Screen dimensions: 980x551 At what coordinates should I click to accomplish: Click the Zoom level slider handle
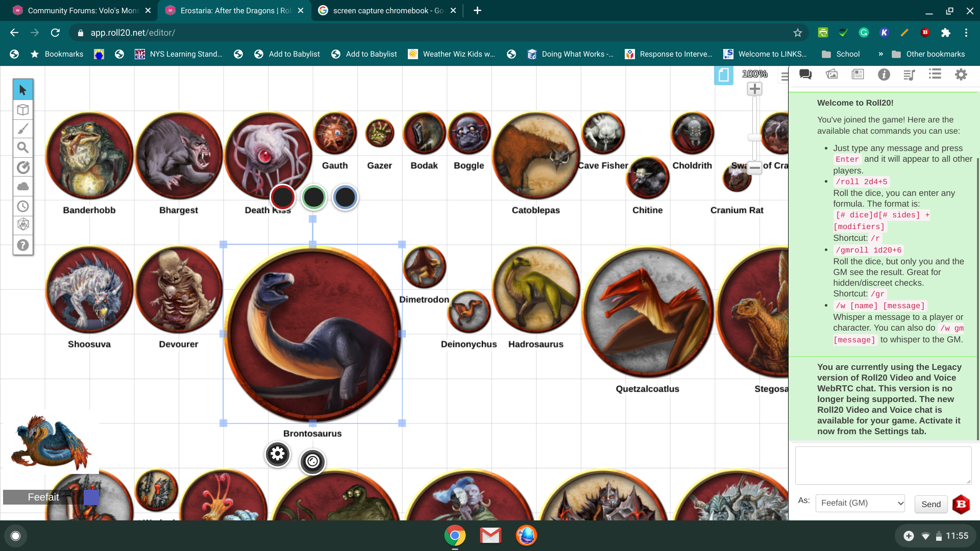coord(754,138)
